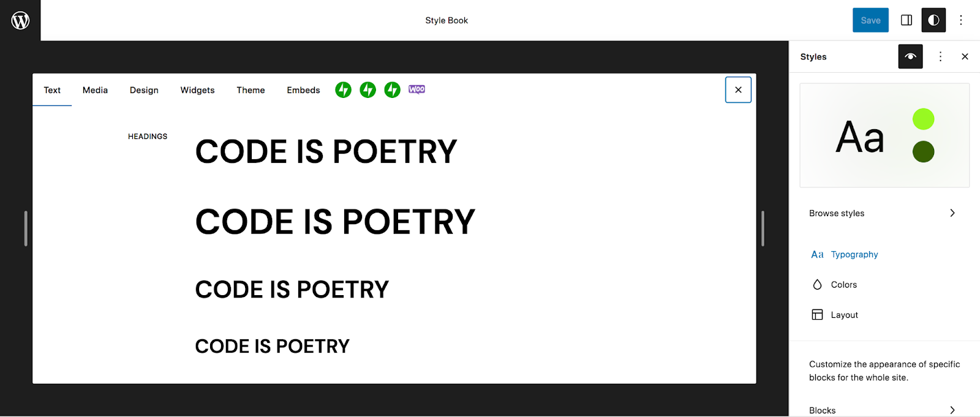Image resolution: width=980 pixels, height=417 pixels.
Task: Open the WooCommerce blocks tab icon
Action: 417,89
